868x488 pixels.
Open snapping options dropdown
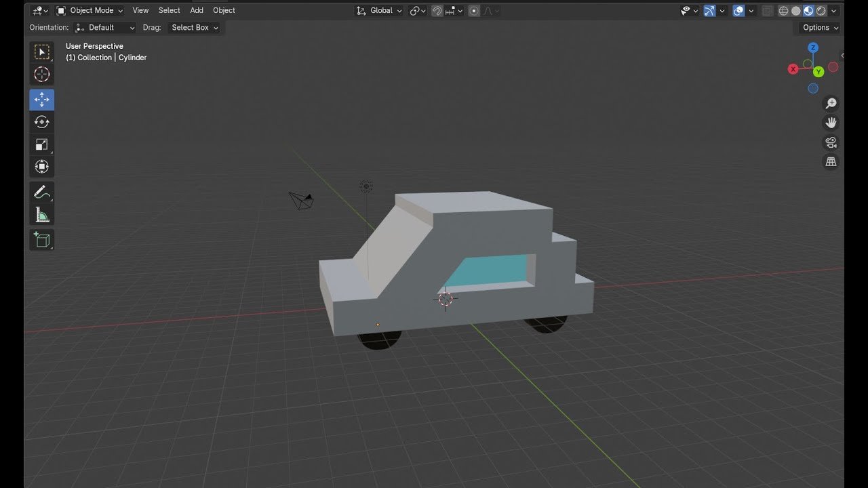pos(454,10)
